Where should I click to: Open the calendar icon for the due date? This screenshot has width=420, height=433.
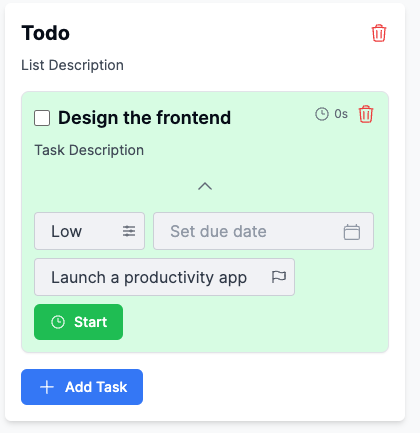(x=352, y=232)
